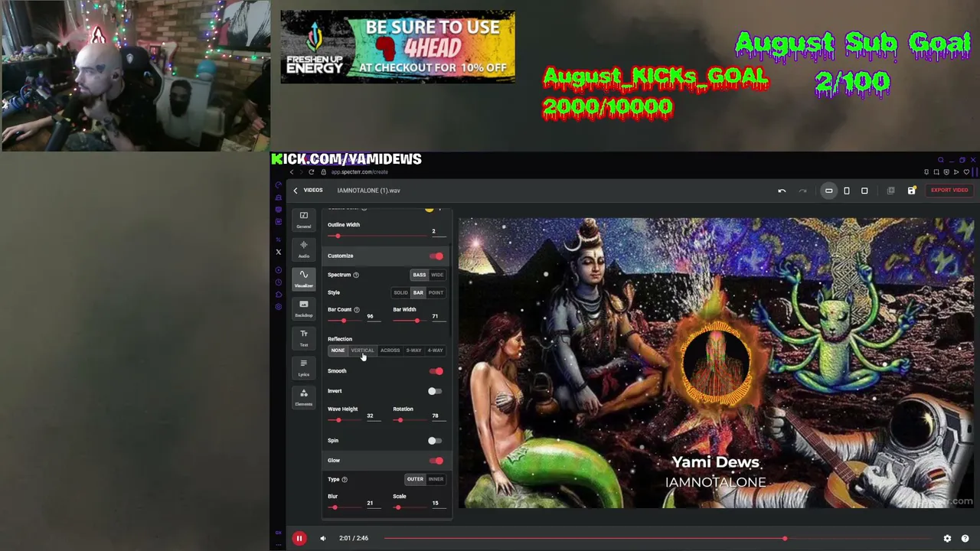The width and height of the screenshot is (980, 551).
Task: Go back to Videos with the arrow
Action: point(296,191)
